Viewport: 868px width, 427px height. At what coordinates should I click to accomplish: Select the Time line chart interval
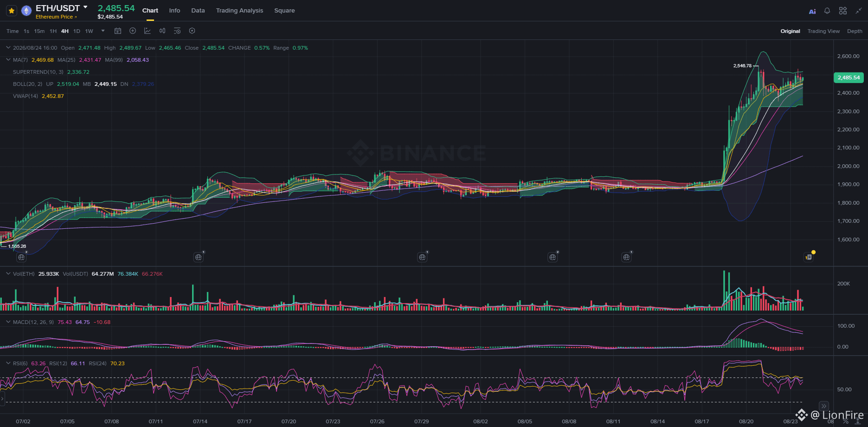13,31
